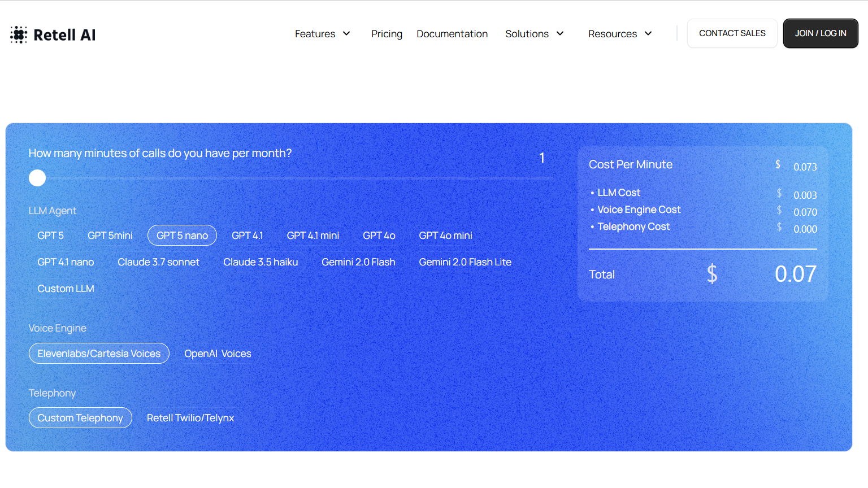Open the Features menu

[x=315, y=34]
